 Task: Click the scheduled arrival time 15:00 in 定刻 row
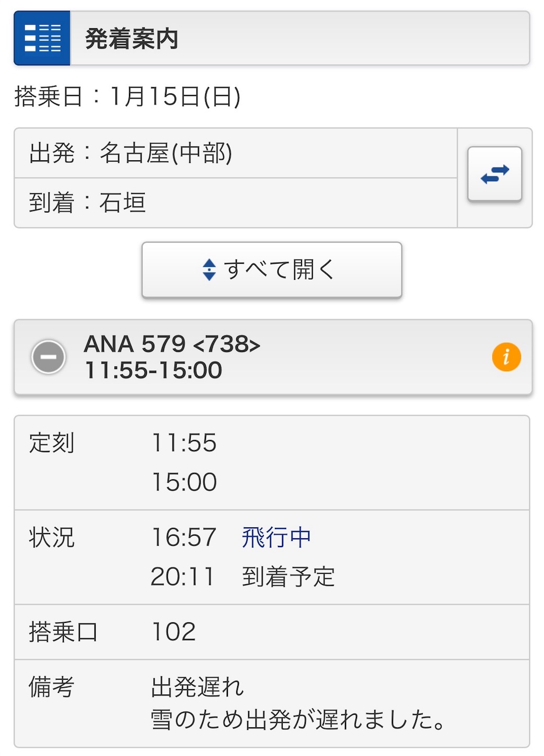(183, 482)
